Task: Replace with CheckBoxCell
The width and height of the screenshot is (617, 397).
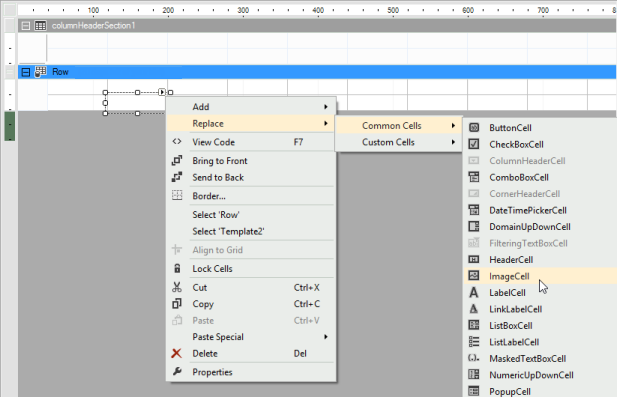Action: [x=540, y=144]
